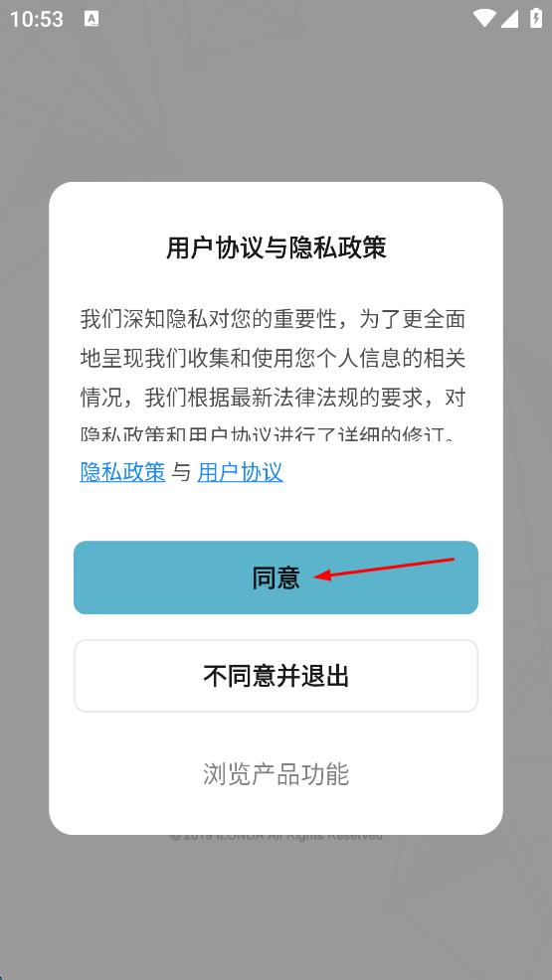Select 浏览产品功能 browse-only option
552x980 pixels.
coord(276,773)
